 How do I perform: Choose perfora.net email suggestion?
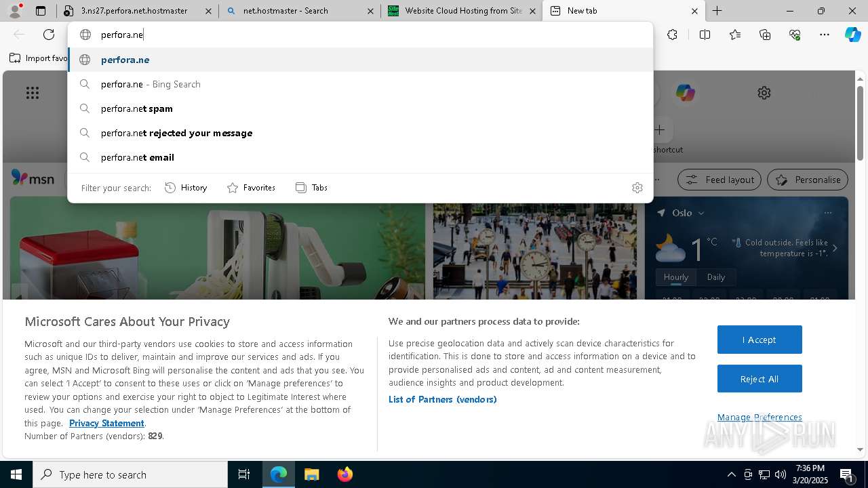[x=361, y=157]
